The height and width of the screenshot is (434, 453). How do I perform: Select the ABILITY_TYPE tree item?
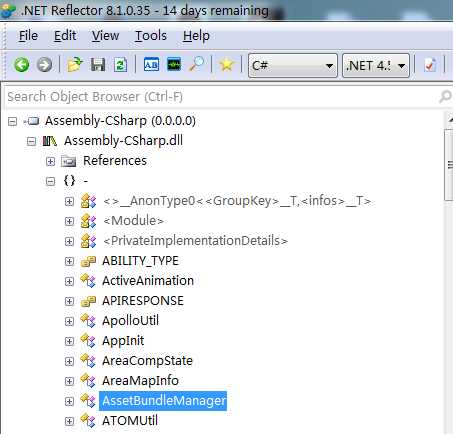tap(140, 261)
